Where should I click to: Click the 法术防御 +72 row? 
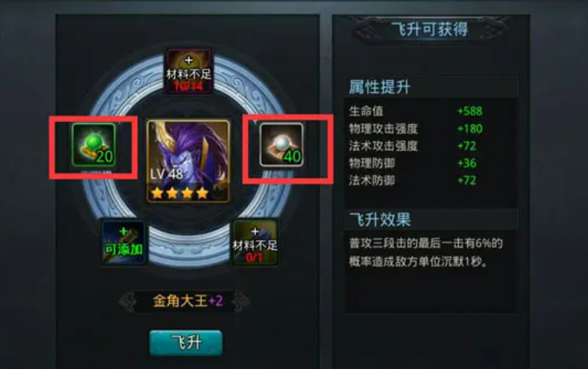click(x=413, y=180)
